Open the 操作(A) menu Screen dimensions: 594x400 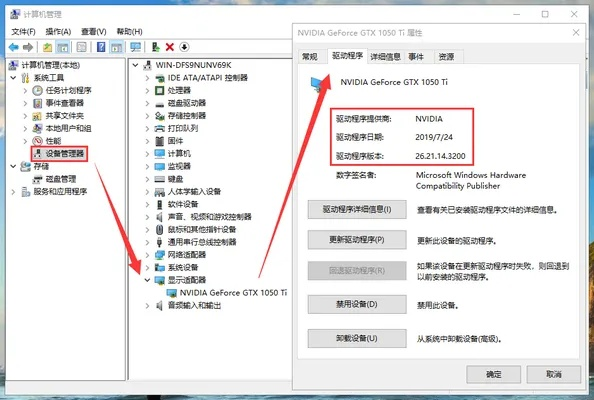point(58,31)
